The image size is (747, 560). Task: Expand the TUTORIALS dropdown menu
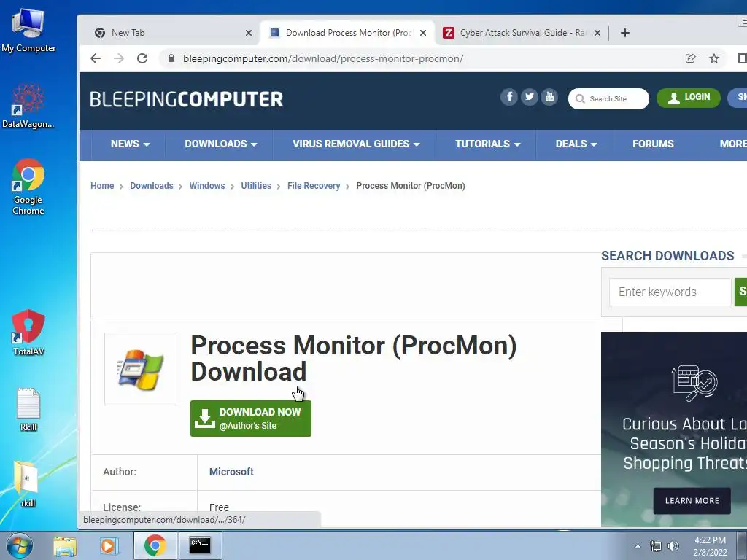487,144
